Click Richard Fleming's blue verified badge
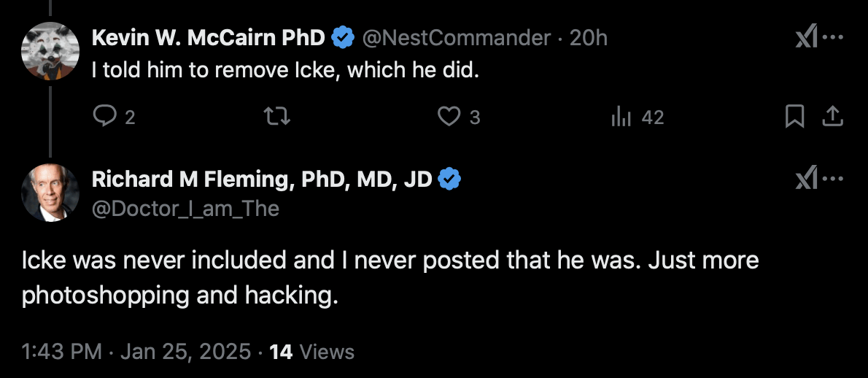 (449, 179)
